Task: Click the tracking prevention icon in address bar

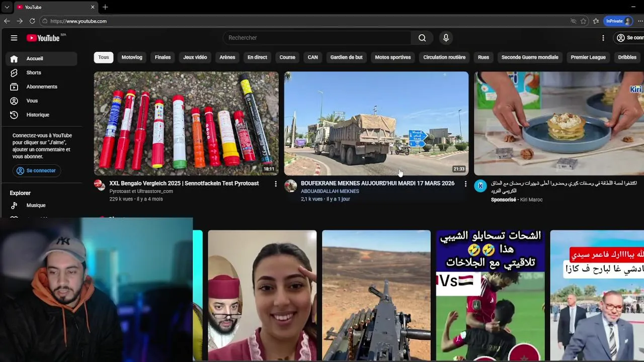Action: 574,21
